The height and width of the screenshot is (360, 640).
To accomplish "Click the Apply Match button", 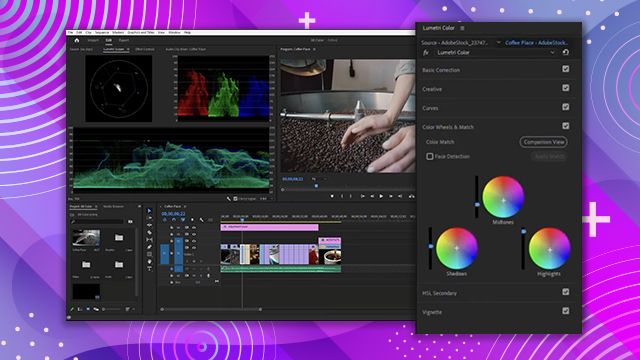I will pos(549,156).
